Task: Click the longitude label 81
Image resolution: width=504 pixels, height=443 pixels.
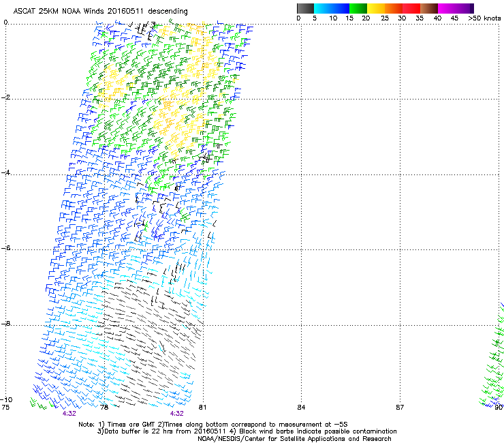Action: click(202, 408)
